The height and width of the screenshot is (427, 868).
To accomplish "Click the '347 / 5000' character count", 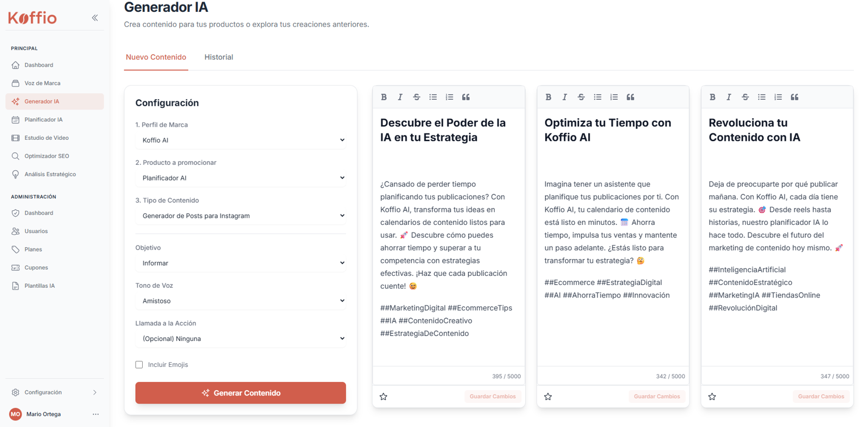I will pyautogui.click(x=835, y=376).
